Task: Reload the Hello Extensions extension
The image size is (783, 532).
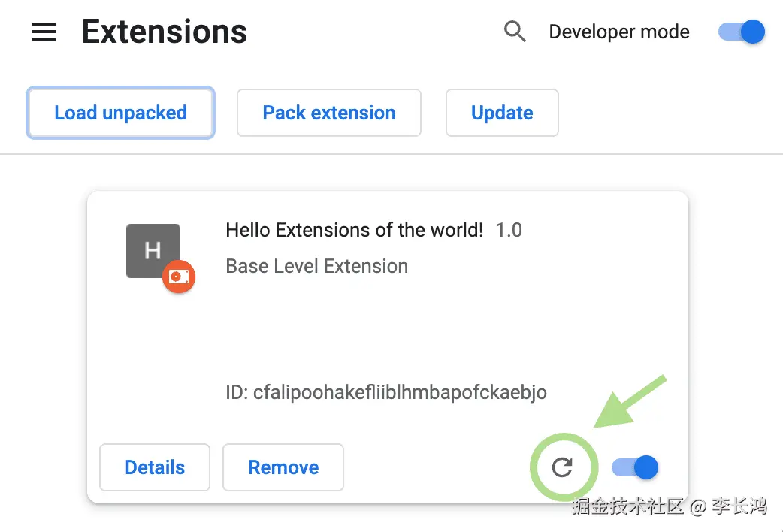Action: (x=562, y=467)
